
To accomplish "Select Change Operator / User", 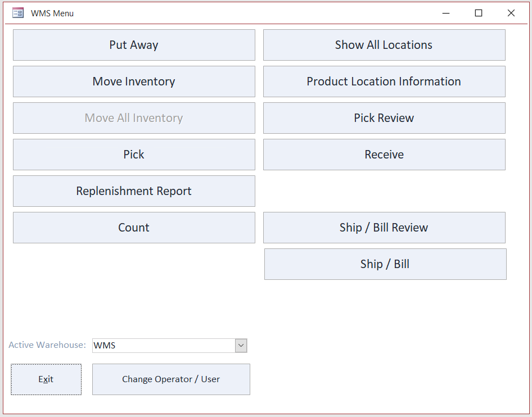I will tap(171, 379).
